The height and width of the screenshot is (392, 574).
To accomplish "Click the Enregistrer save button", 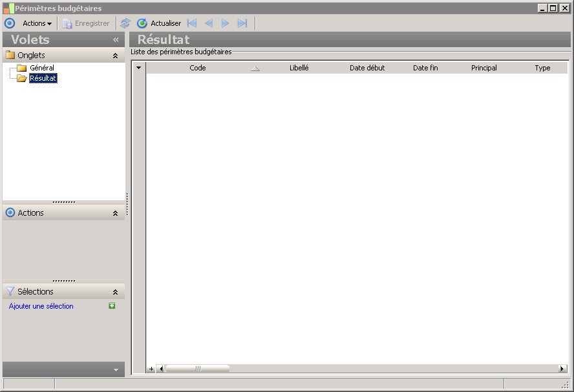I will click(x=86, y=23).
